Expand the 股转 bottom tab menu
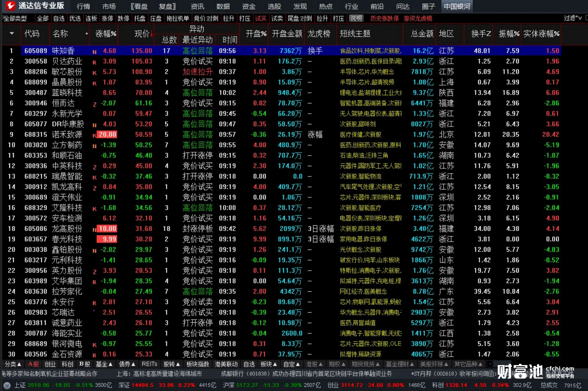Image resolution: width=588 pixels, height=391 pixels. (171, 364)
